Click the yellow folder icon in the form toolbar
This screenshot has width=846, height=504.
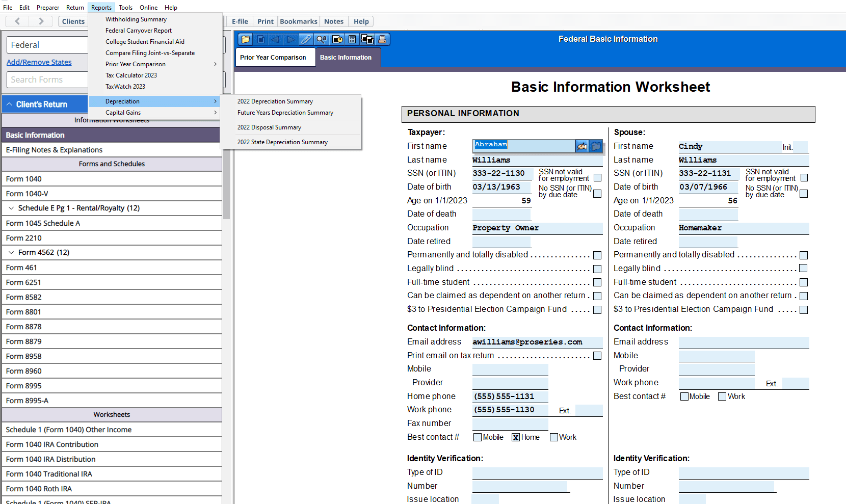pos(245,39)
